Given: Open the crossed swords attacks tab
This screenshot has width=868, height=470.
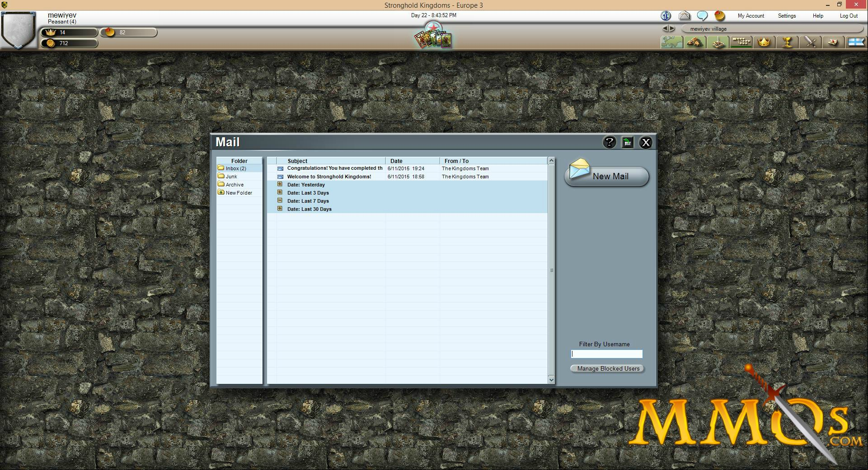Looking at the screenshot, I should (810, 42).
